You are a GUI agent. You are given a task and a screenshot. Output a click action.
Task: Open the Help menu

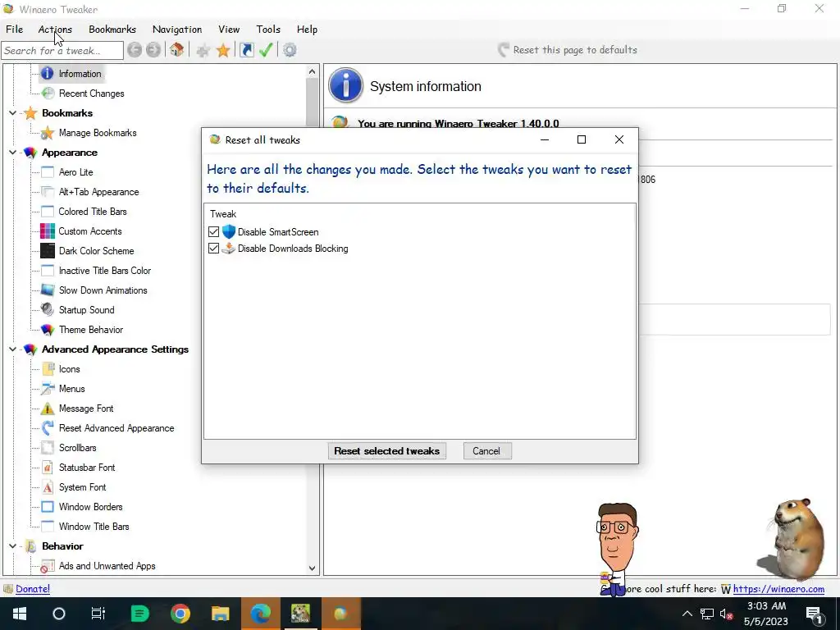[307, 30]
